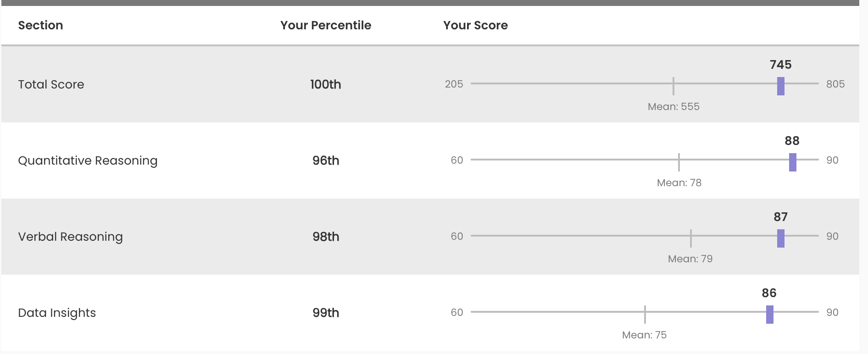Click the 100th percentile value

click(326, 84)
